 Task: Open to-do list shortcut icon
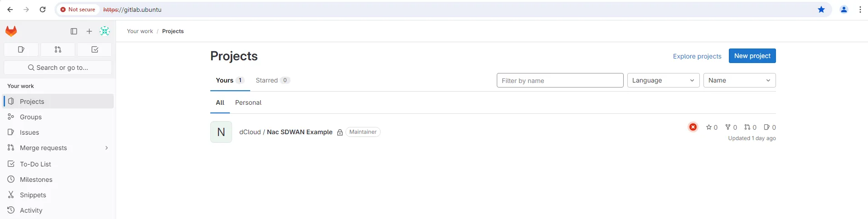[95, 49]
